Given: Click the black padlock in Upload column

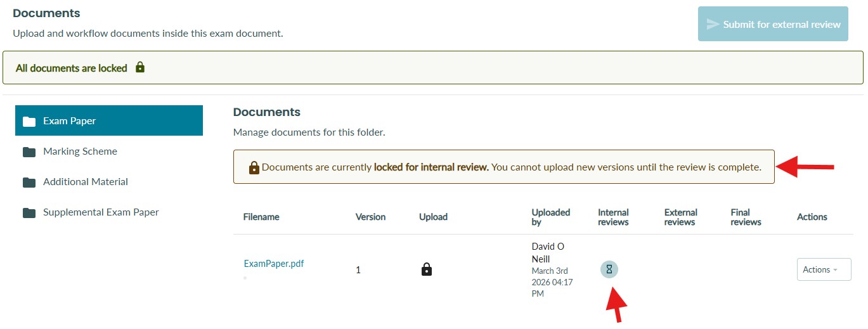Looking at the screenshot, I should click(x=427, y=269).
